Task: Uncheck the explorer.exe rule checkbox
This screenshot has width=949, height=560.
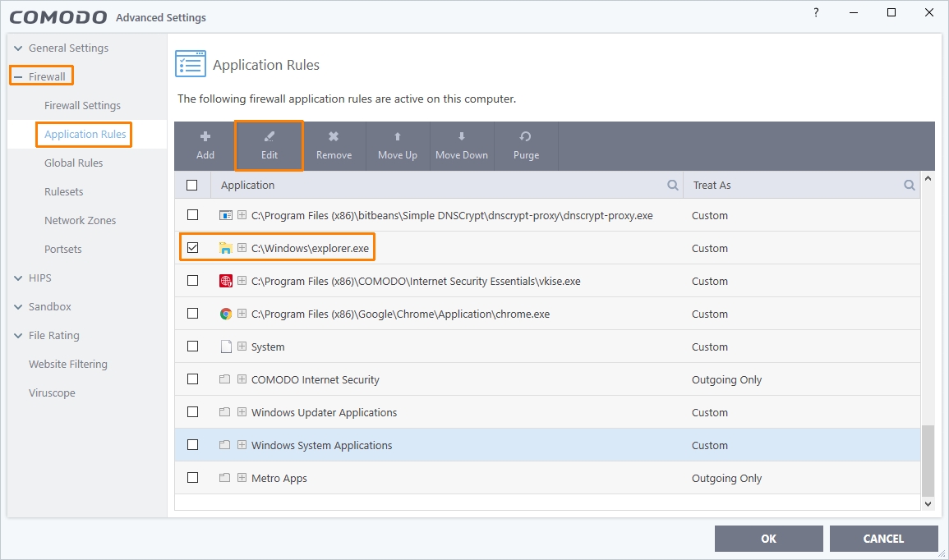Action: 193,248
